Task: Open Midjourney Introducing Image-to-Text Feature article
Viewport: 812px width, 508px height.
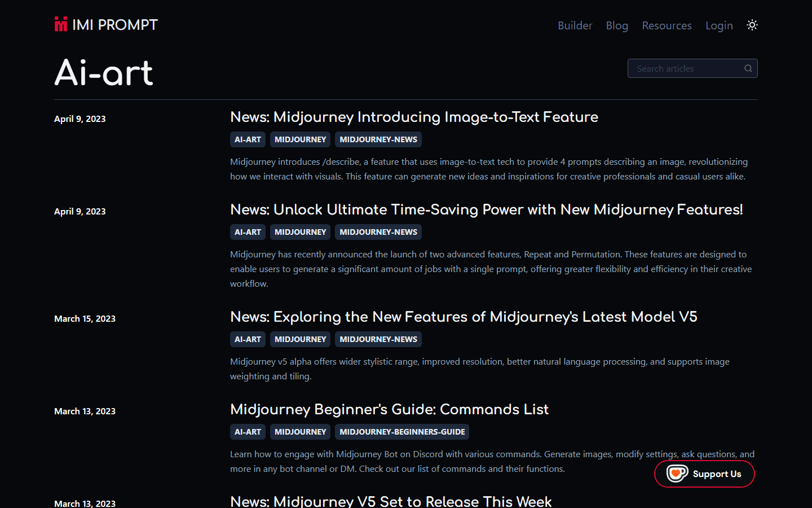Action: [x=414, y=117]
